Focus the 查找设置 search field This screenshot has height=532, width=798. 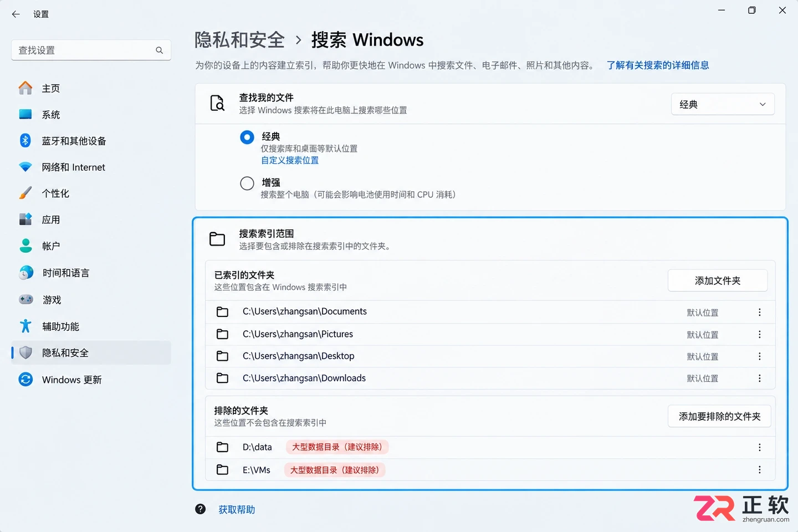tap(91, 50)
